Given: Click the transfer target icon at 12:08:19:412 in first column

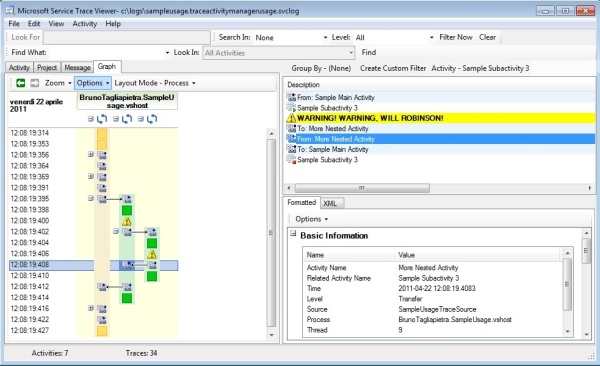Looking at the screenshot, I should (x=102, y=287).
